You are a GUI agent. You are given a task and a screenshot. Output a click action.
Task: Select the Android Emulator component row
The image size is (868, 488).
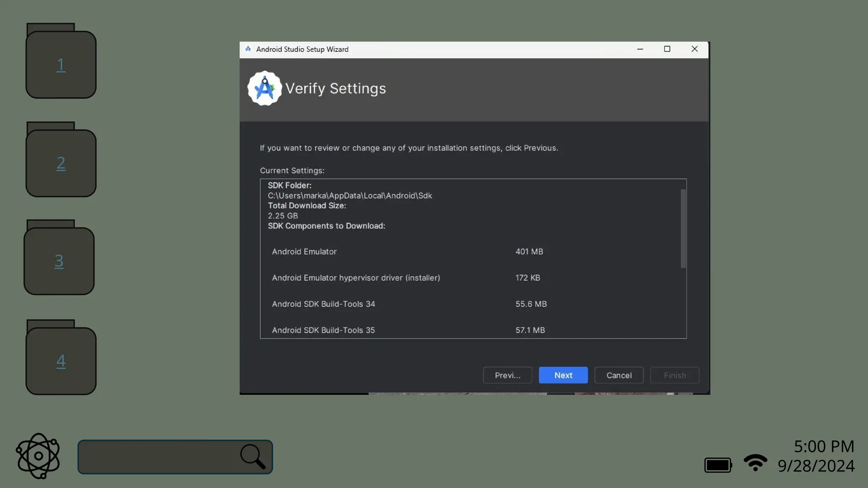click(x=304, y=252)
